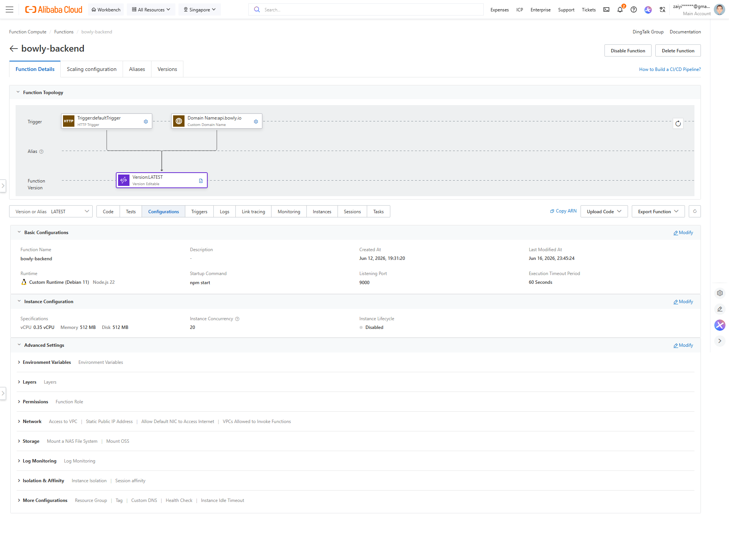The image size is (729, 560).
Task: Expand the upper left side panel handle
Action: [x=3, y=186]
